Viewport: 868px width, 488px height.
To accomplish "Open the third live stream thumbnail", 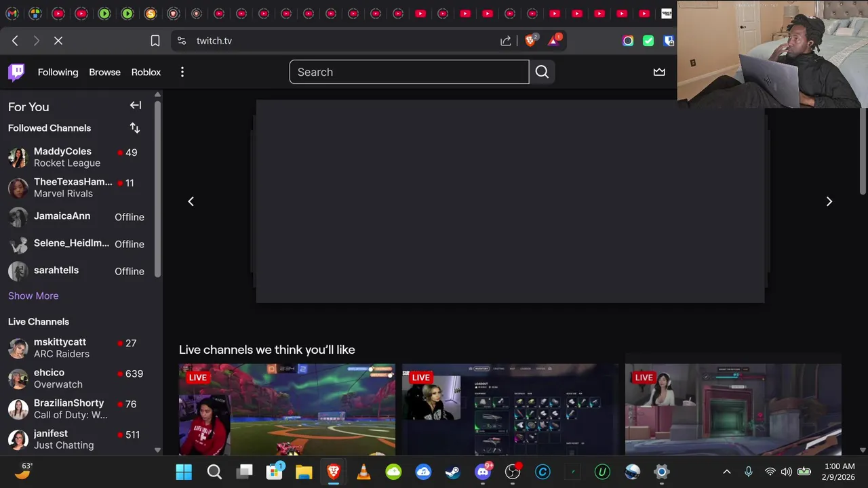I will click(733, 409).
